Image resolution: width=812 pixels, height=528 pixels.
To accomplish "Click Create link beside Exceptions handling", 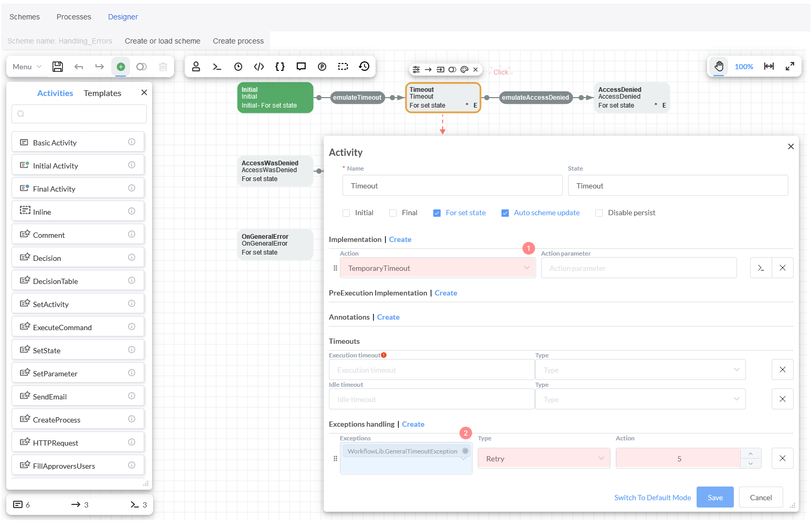I will 413,424.
